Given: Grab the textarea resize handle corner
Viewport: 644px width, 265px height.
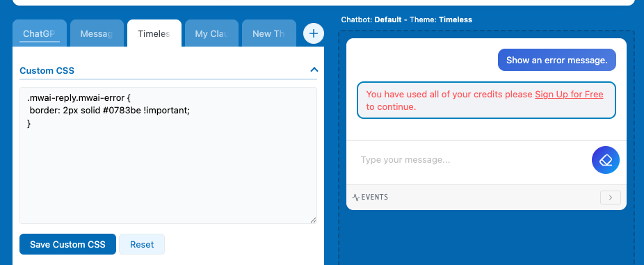Looking at the screenshot, I should (x=313, y=220).
